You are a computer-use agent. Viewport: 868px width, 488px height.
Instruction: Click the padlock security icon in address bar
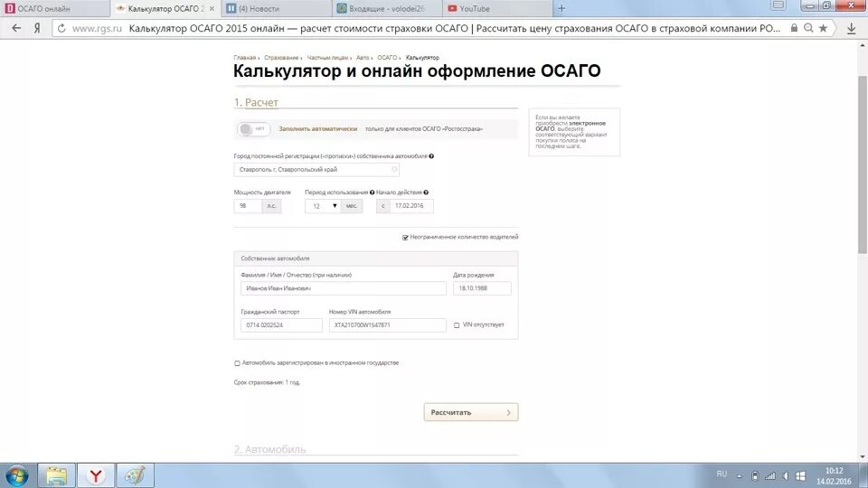(795, 28)
